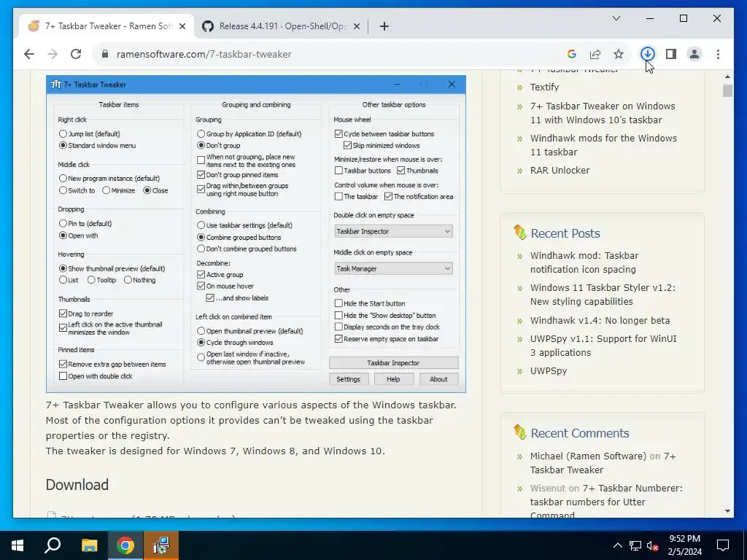Open the UWPSpy recent post link
This screenshot has width=747, height=560.
549,370
